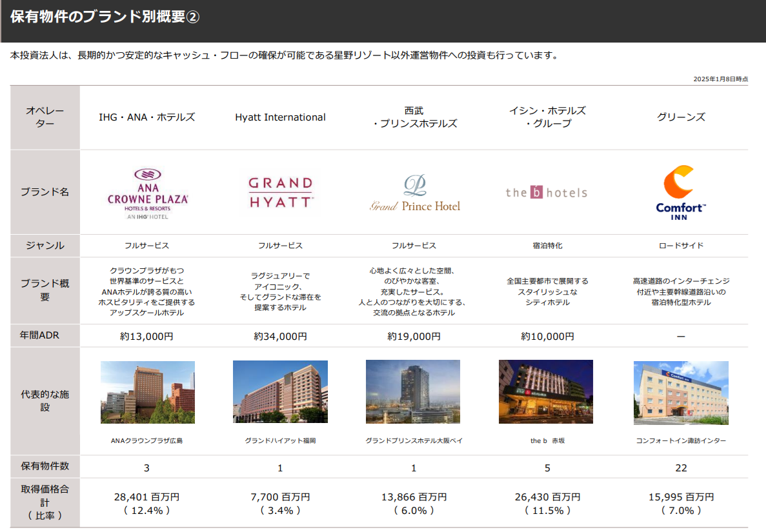Click acquisition price 7,700 百万円
766x532 pixels.
click(x=281, y=497)
